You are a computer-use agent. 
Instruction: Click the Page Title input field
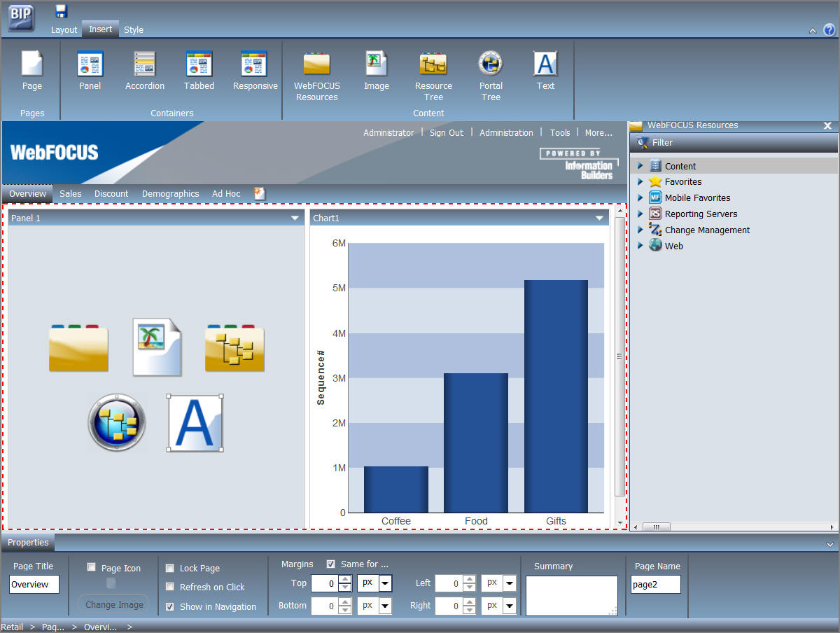pyautogui.click(x=34, y=584)
